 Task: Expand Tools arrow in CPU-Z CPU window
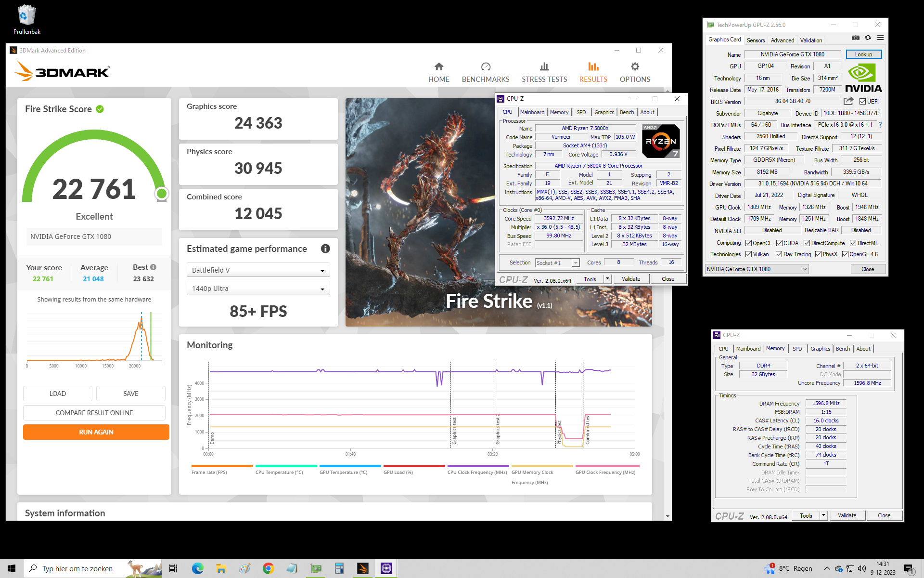point(607,278)
